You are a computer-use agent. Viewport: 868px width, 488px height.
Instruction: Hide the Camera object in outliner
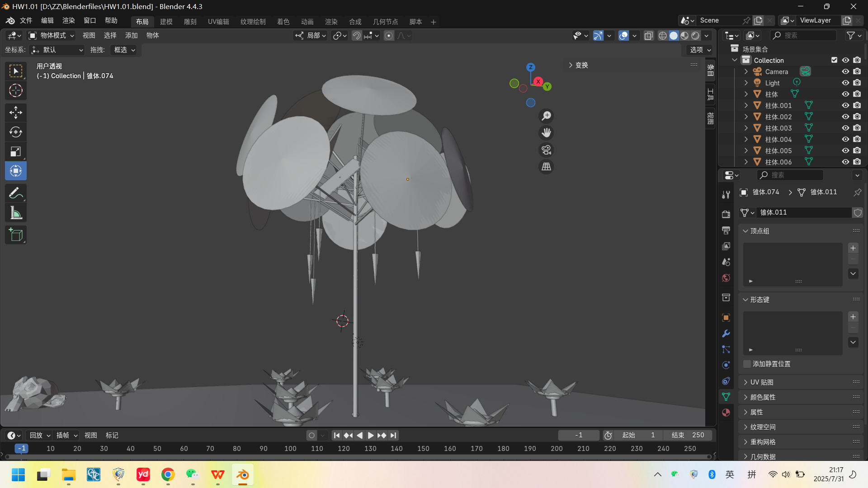pyautogui.click(x=845, y=71)
